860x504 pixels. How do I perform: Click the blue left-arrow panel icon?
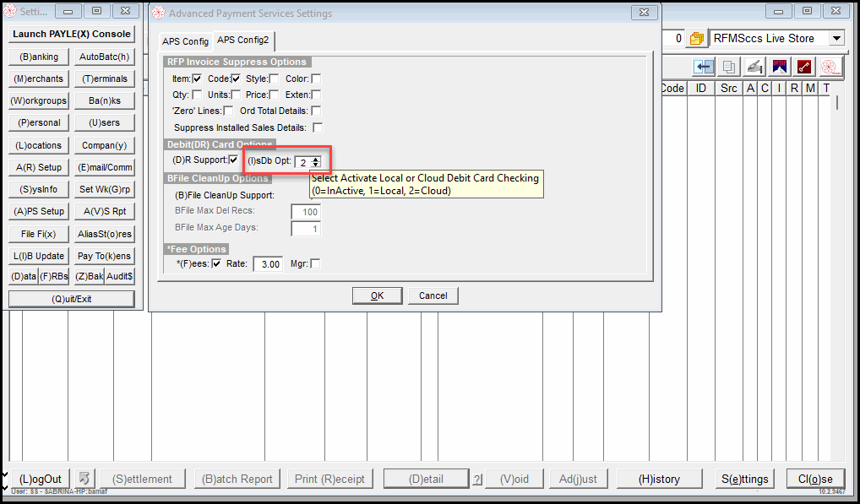click(x=704, y=67)
